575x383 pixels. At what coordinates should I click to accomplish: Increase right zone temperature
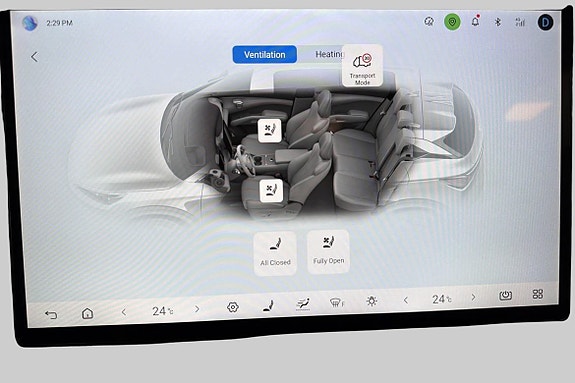[x=473, y=297]
